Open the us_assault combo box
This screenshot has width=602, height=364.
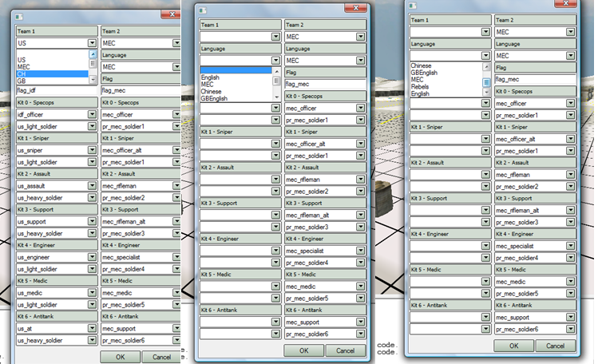pyautogui.click(x=93, y=186)
